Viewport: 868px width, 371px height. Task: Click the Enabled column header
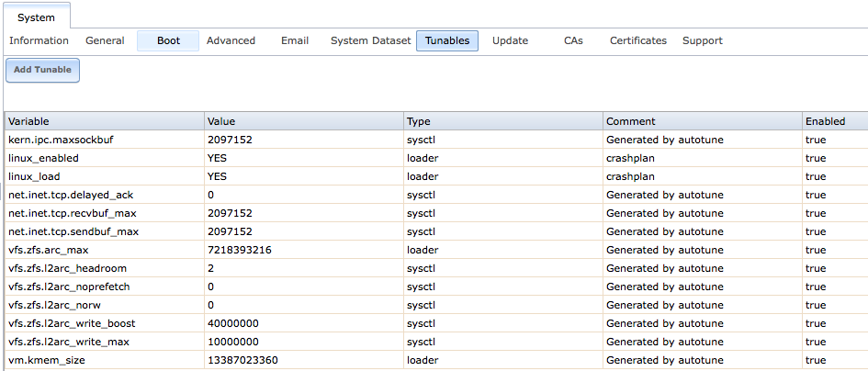tap(834, 121)
